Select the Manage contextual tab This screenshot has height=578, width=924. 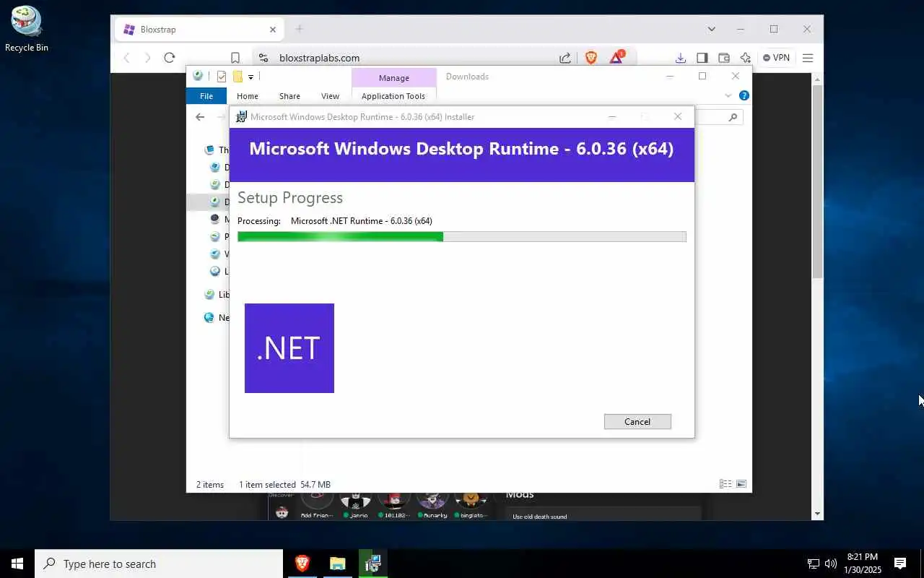[394, 77]
